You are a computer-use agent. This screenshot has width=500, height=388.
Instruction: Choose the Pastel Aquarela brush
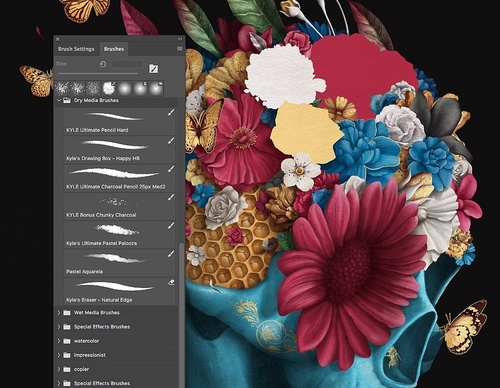coord(119,263)
